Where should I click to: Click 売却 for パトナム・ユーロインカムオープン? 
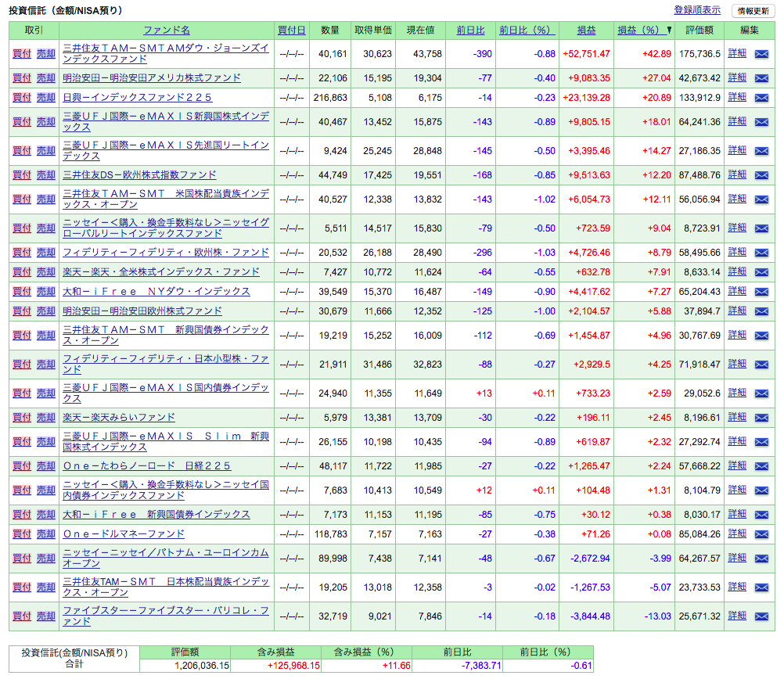pyautogui.click(x=46, y=559)
